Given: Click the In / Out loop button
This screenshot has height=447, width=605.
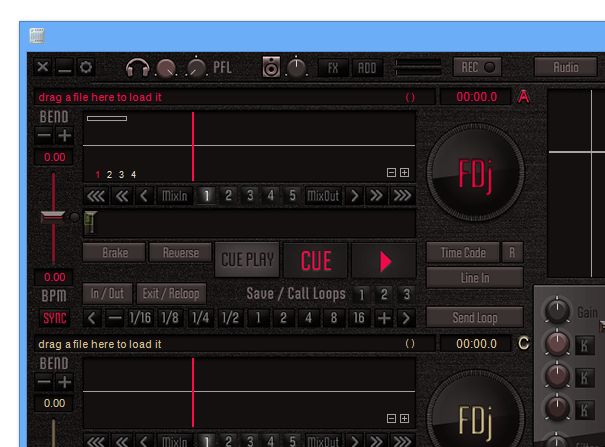Looking at the screenshot, I should (x=107, y=294).
